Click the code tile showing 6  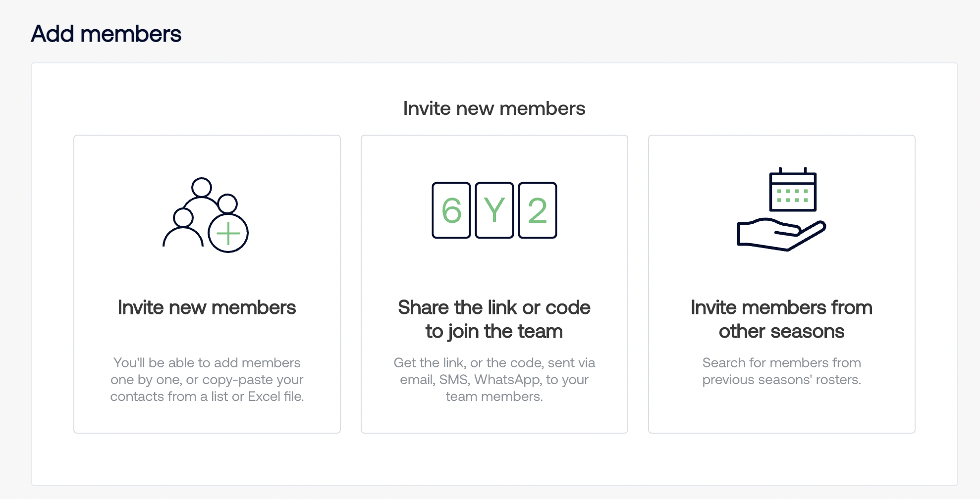click(451, 210)
